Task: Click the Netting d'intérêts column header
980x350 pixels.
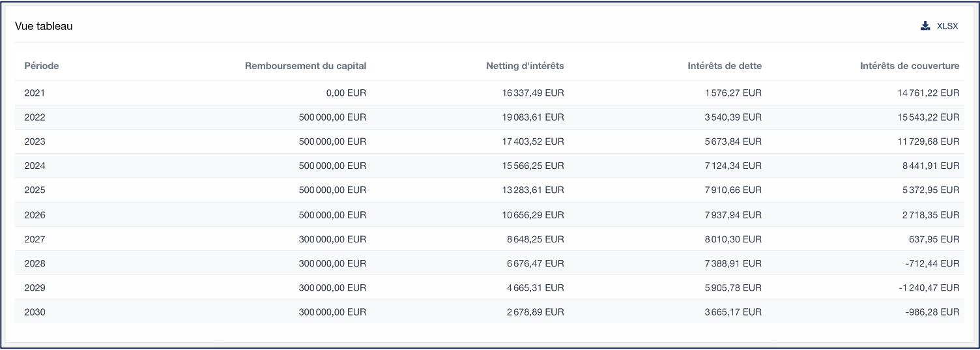Action: pyautogui.click(x=525, y=66)
